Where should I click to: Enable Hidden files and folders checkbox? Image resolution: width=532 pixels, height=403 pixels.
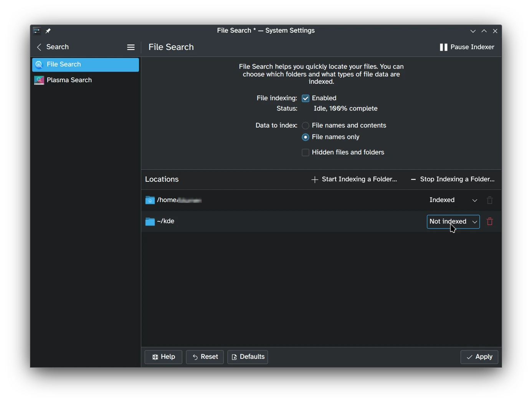pyautogui.click(x=306, y=153)
